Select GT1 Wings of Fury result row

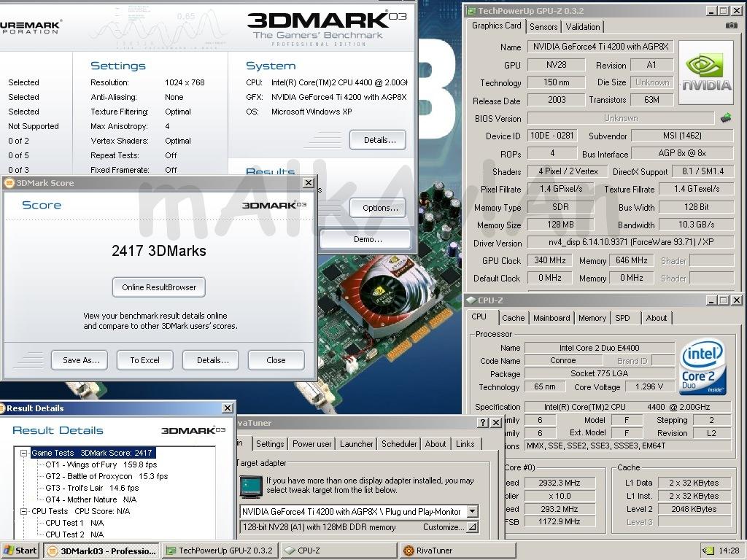101,464
